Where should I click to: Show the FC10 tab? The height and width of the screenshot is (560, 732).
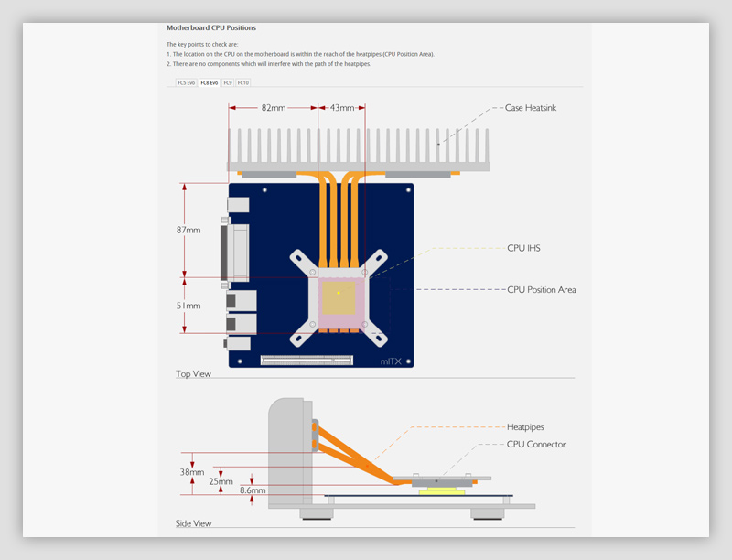tap(242, 82)
